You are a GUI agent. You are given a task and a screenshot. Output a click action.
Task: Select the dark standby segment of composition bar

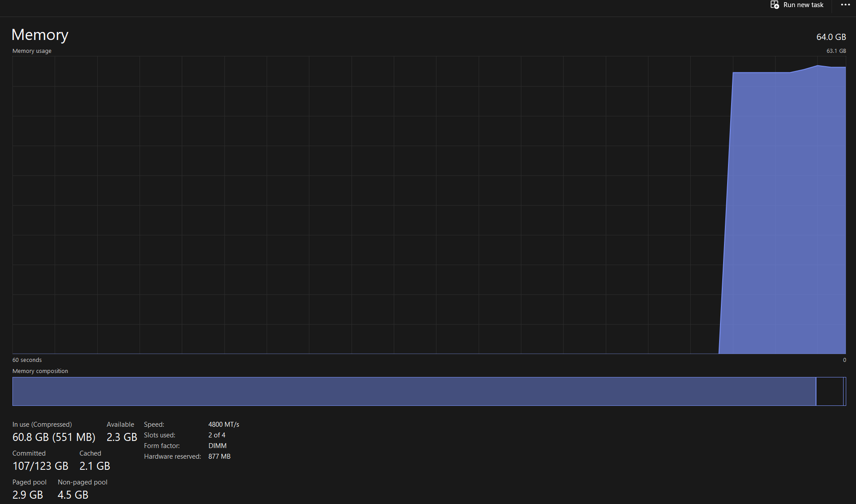pyautogui.click(x=829, y=391)
